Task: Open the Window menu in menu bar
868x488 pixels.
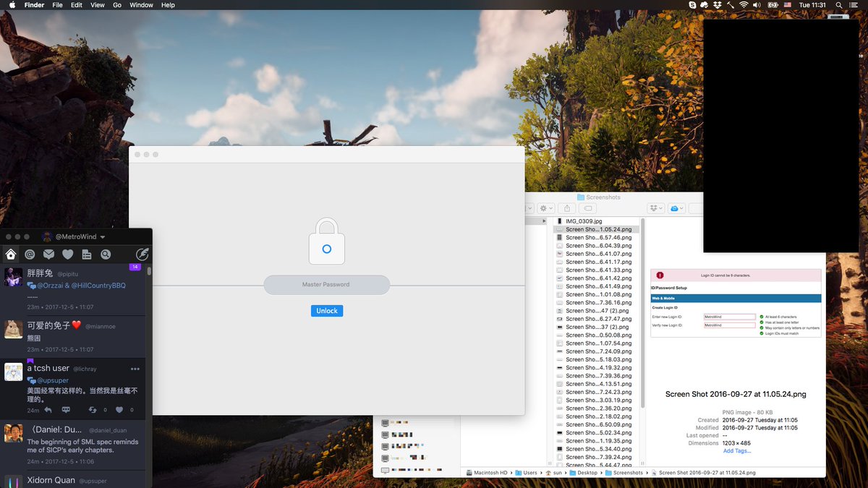Action: click(x=141, y=5)
